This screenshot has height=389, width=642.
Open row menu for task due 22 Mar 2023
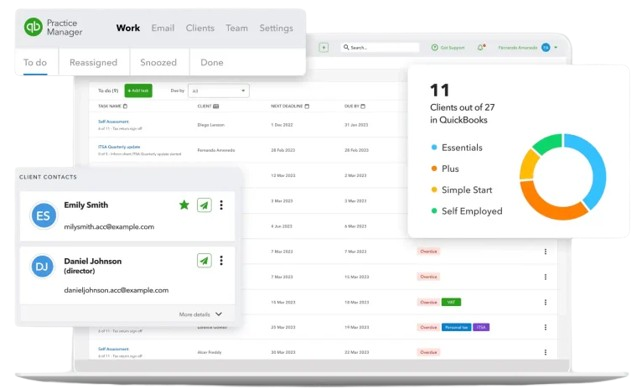[x=545, y=352]
